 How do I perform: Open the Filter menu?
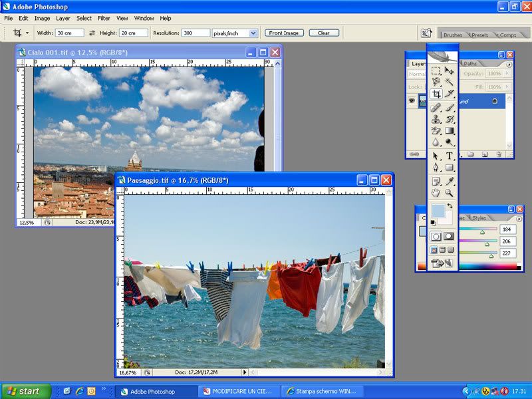pos(104,19)
